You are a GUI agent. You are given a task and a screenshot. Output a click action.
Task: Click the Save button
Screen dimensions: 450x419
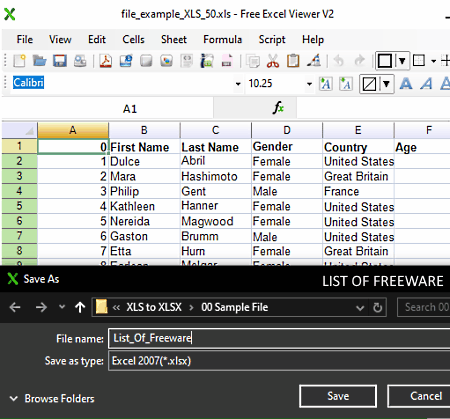pyautogui.click(x=338, y=396)
